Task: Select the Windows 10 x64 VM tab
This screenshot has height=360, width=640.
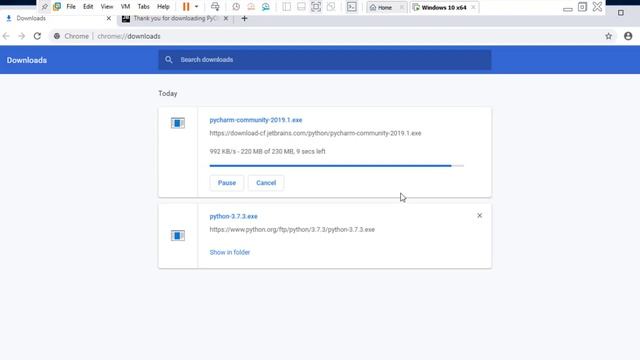Action: [440, 7]
